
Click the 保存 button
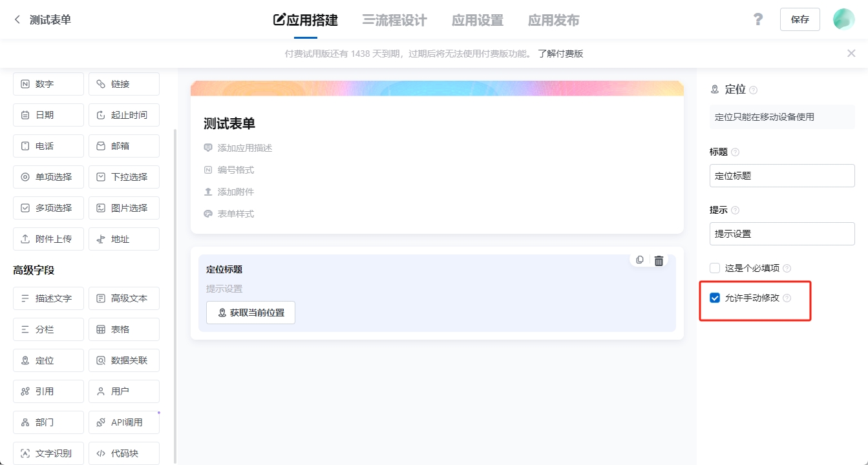coord(799,19)
